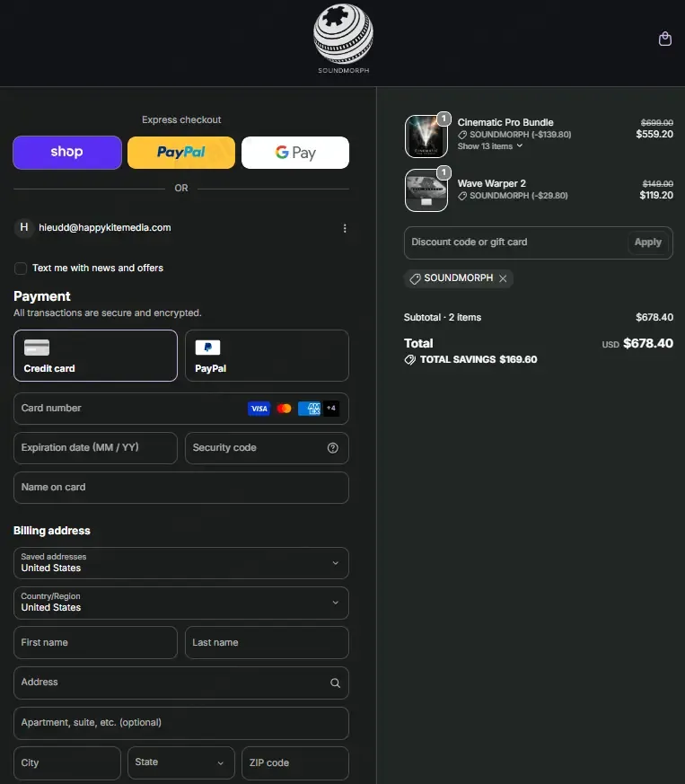
Task: Pay with PayPal express checkout
Action: click(x=181, y=153)
